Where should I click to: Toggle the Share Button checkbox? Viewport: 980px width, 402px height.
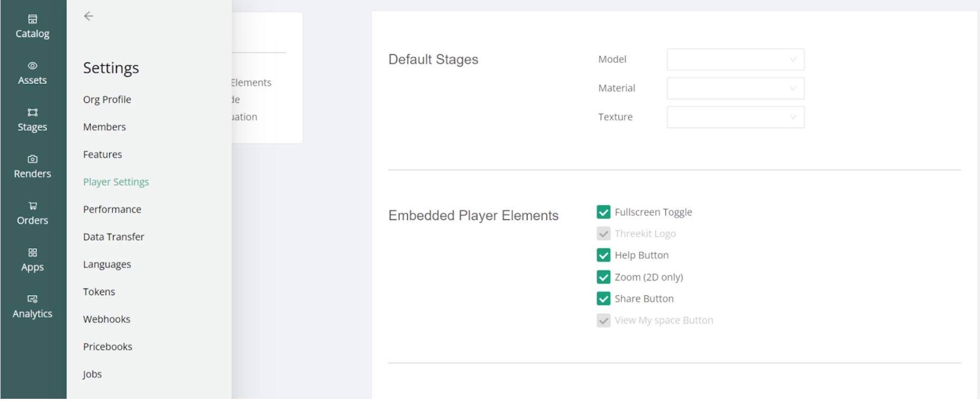[604, 299]
